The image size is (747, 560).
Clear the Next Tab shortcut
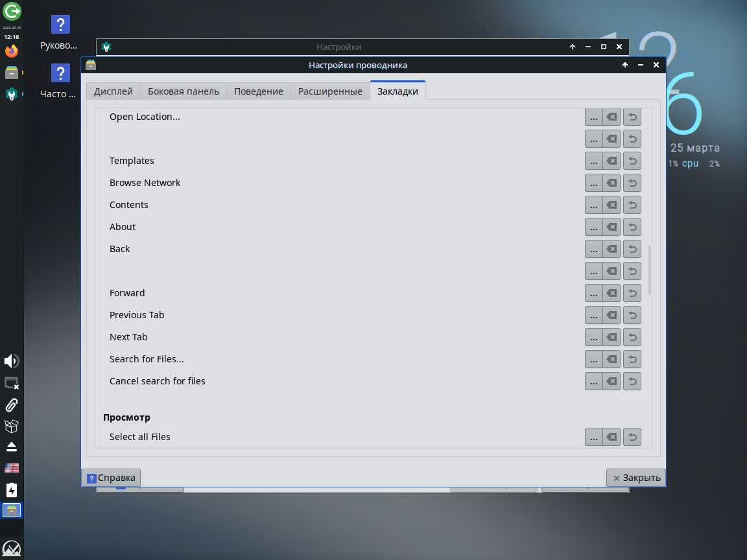(611, 337)
